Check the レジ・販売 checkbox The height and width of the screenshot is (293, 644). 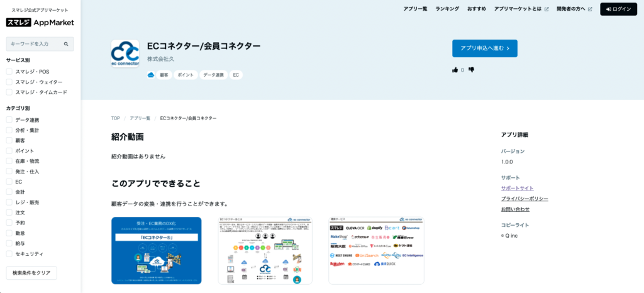tap(9, 202)
